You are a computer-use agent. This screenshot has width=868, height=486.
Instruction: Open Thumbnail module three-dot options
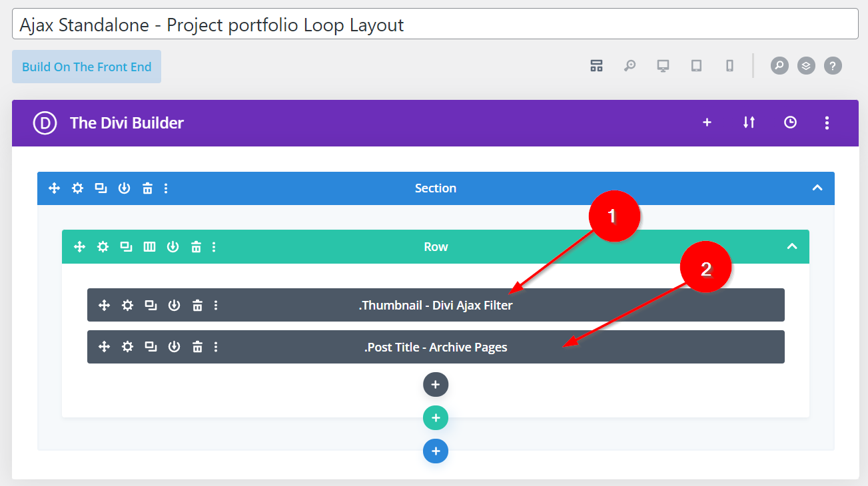pyautogui.click(x=215, y=306)
